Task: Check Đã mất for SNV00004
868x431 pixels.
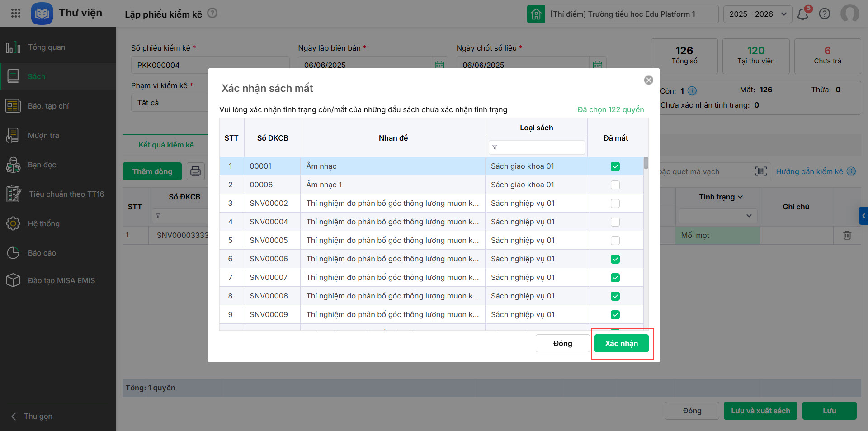Action: click(x=615, y=222)
